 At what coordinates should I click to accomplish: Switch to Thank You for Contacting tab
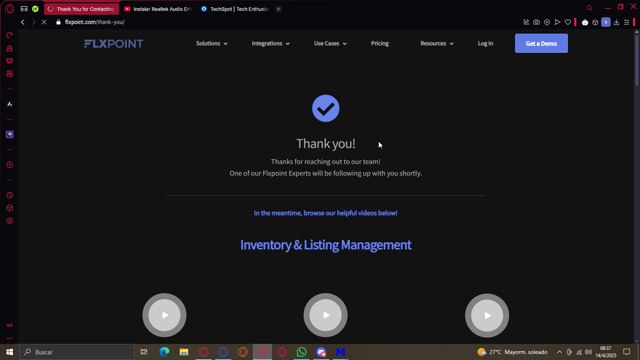tap(82, 9)
